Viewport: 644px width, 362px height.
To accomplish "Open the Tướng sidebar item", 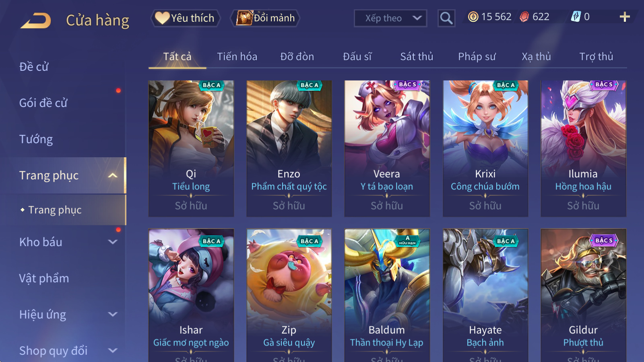I will [x=36, y=139].
